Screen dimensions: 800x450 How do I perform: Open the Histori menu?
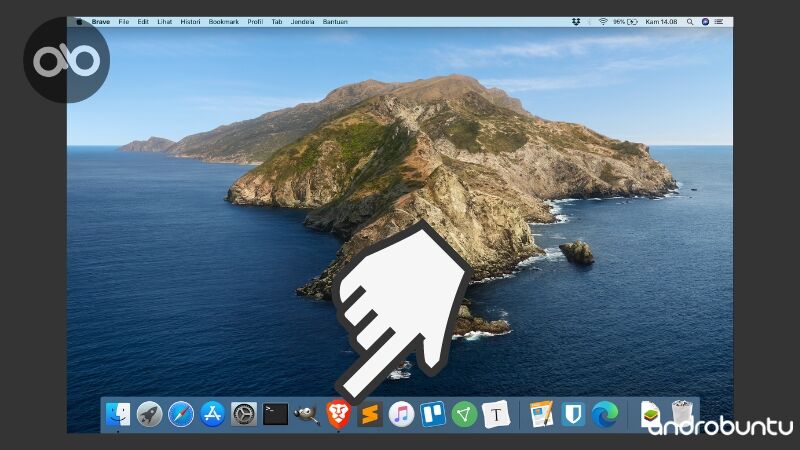coord(190,22)
